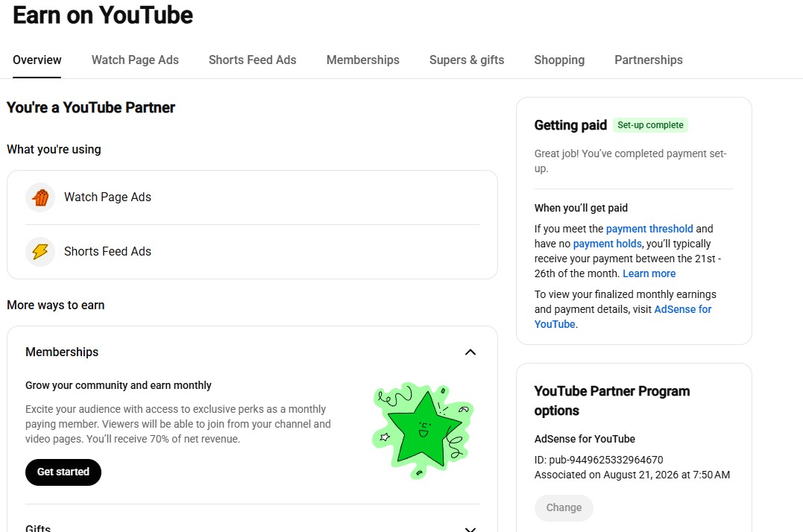Collapse the Memberships section chevron
803x532 pixels.
click(x=470, y=352)
